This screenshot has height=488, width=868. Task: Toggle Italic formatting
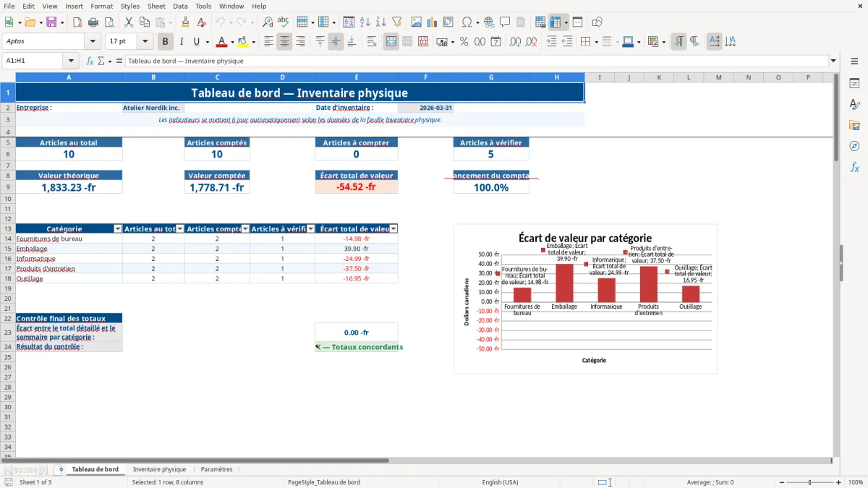point(181,42)
